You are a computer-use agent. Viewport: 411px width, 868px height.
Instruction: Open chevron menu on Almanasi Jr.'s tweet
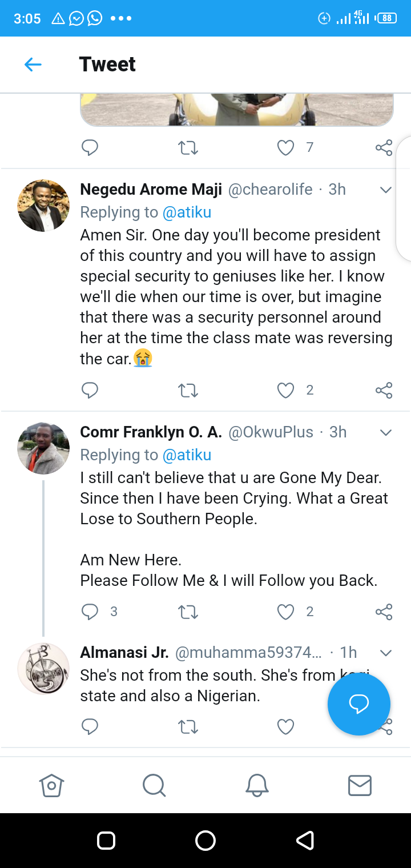(x=386, y=652)
